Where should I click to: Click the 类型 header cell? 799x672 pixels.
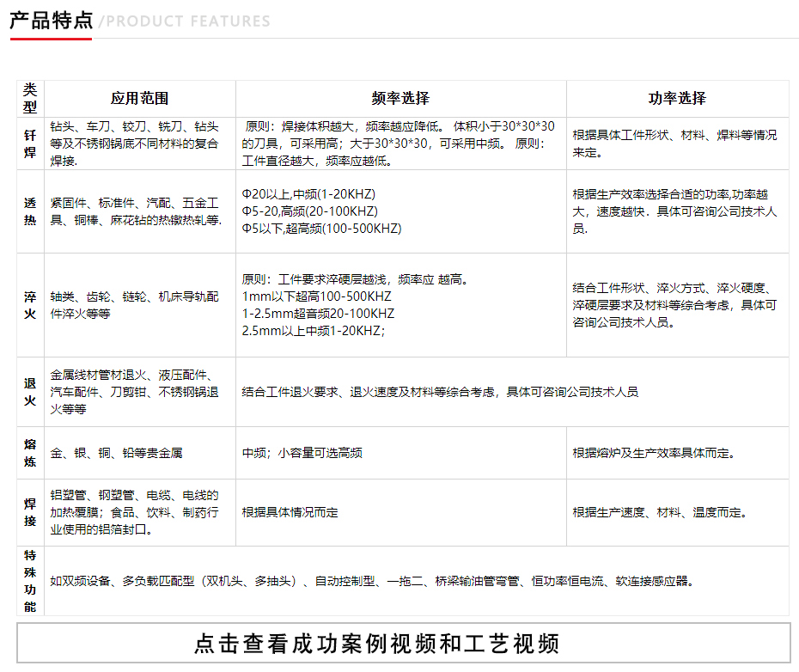click(30, 99)
